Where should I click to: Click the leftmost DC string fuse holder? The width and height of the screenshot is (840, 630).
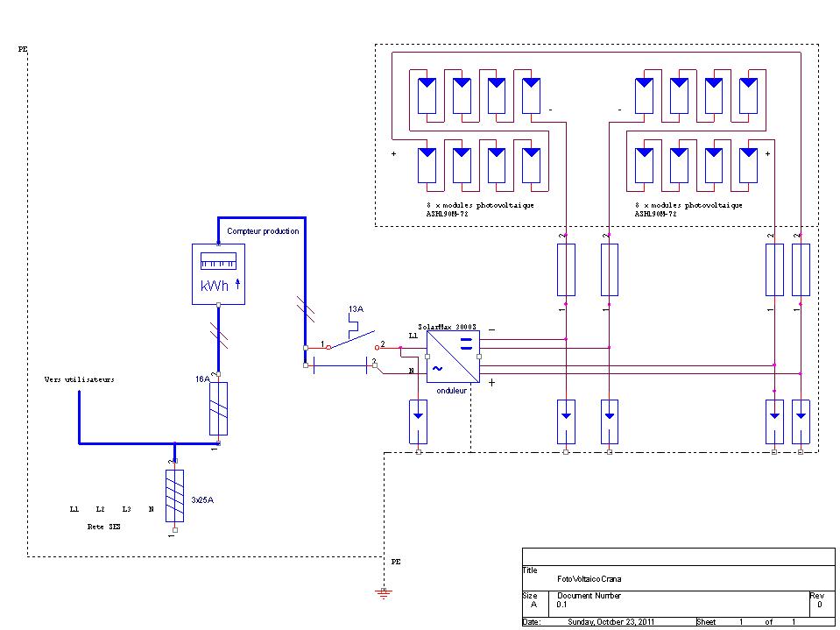(567, 270)
